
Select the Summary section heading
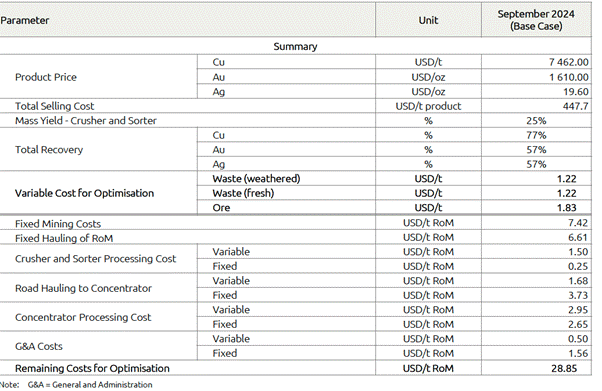[295, 46]
